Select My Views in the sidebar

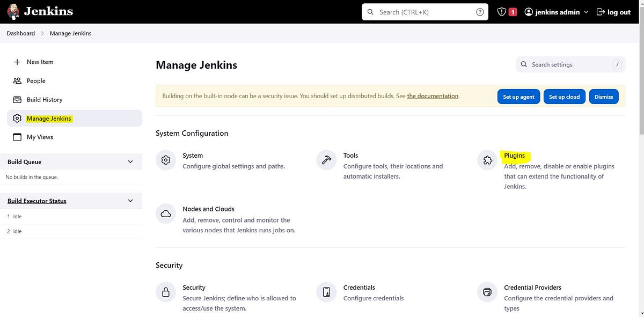40,137
